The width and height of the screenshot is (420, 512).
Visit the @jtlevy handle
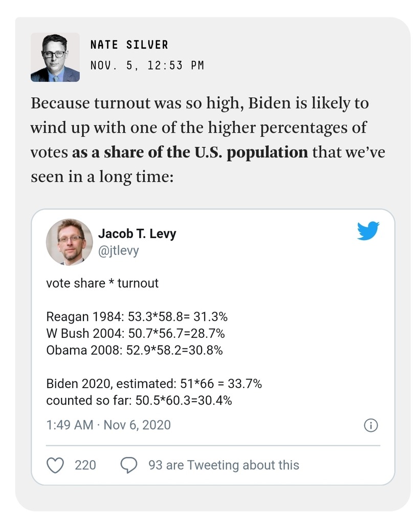(x=118, y=251)
